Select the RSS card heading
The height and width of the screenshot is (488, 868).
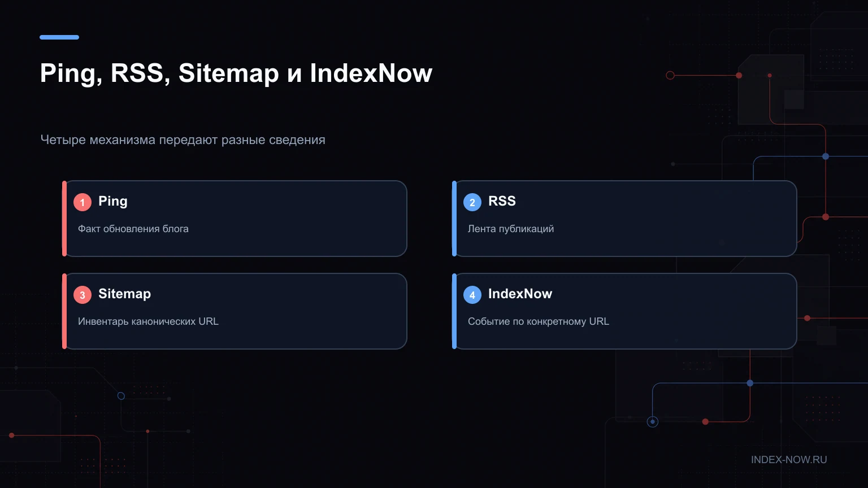tap(502, 201)
